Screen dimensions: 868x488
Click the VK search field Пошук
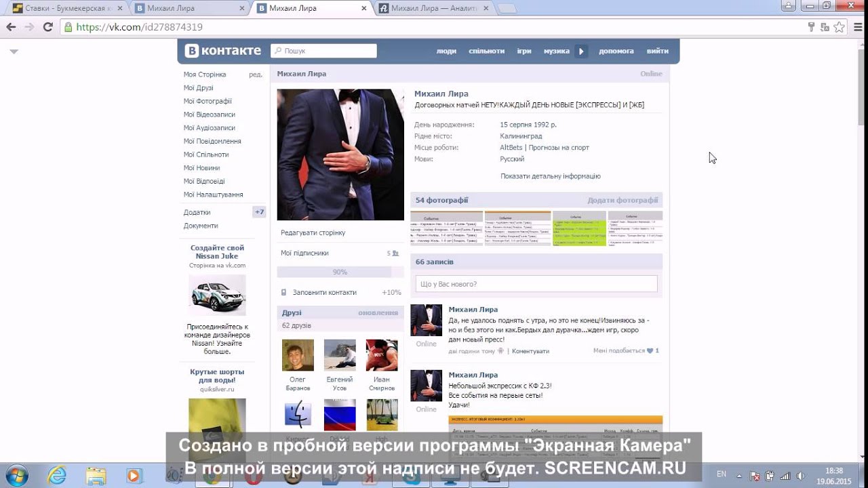pos(323,51)
